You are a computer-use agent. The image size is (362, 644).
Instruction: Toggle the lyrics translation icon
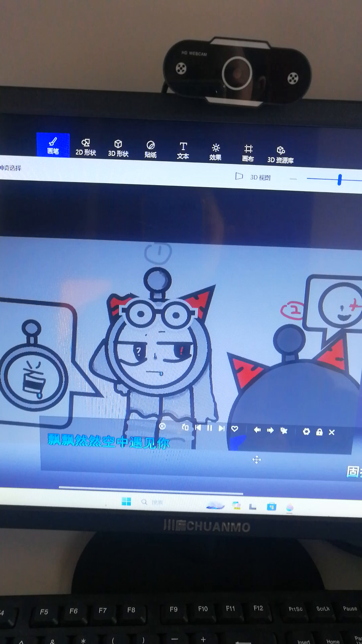[185, 427]
